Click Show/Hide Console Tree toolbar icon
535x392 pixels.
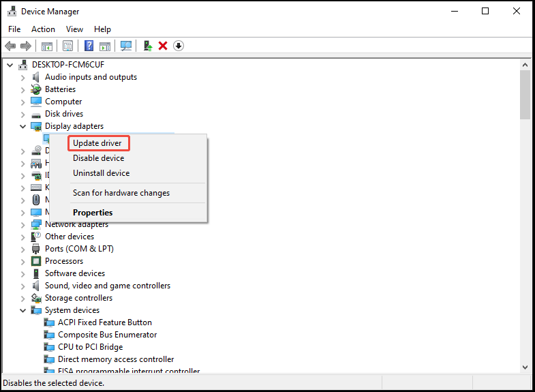click(x=47, y=46)
